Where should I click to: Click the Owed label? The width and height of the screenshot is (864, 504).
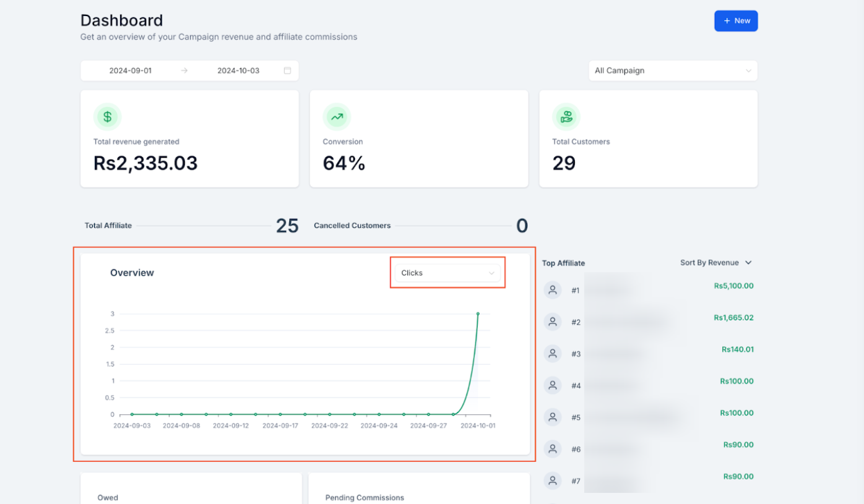tap(108, 498)
